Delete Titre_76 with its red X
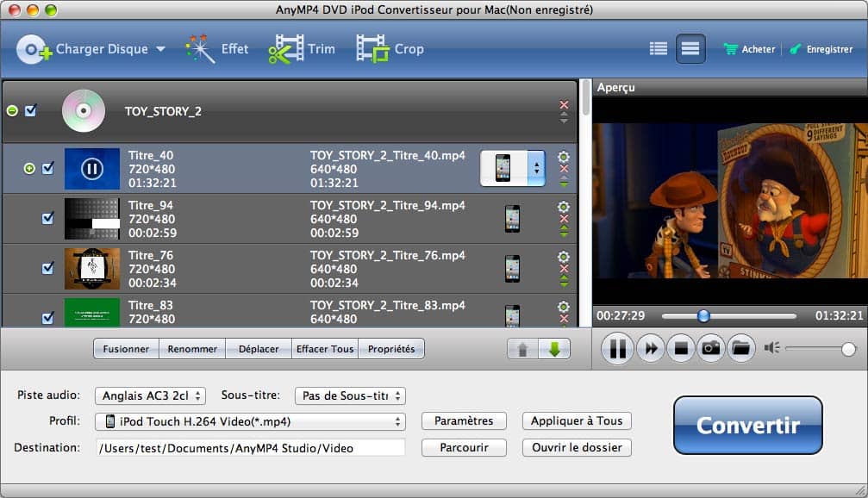The image size is (868, 498). (564, 269)
